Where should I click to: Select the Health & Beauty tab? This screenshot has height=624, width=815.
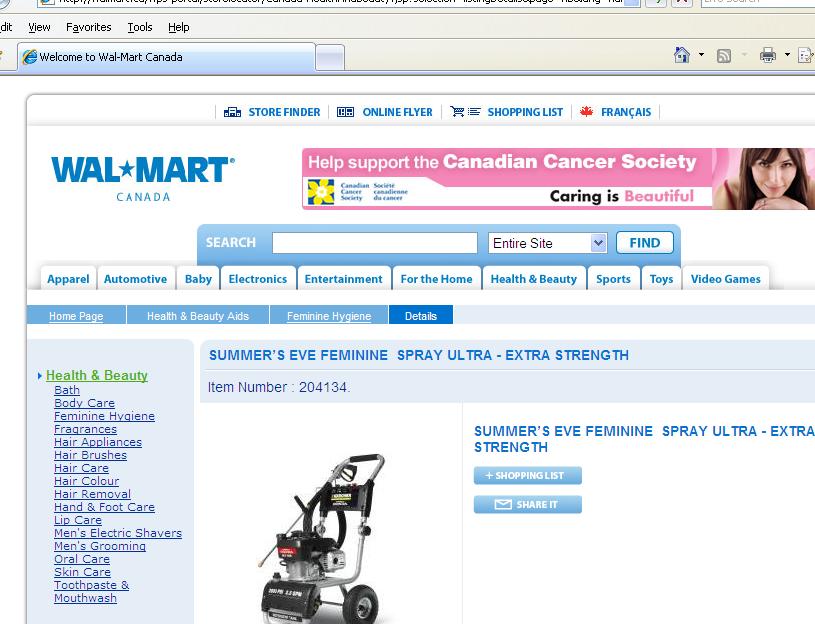click(533, 279)
